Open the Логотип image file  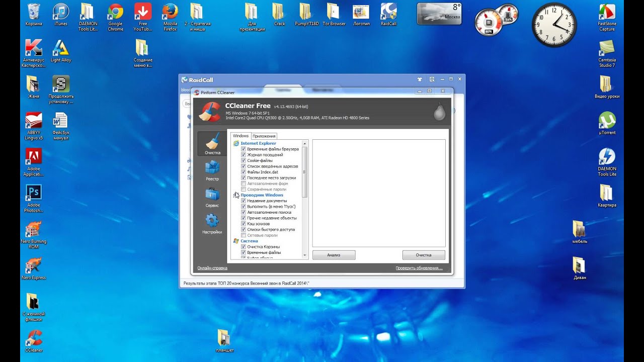[x=361, y=15]
